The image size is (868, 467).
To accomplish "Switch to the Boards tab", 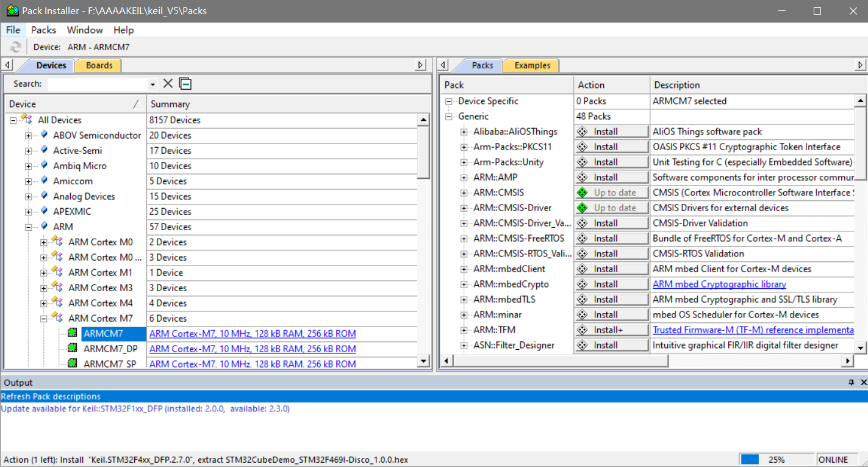I will (99, 65).
